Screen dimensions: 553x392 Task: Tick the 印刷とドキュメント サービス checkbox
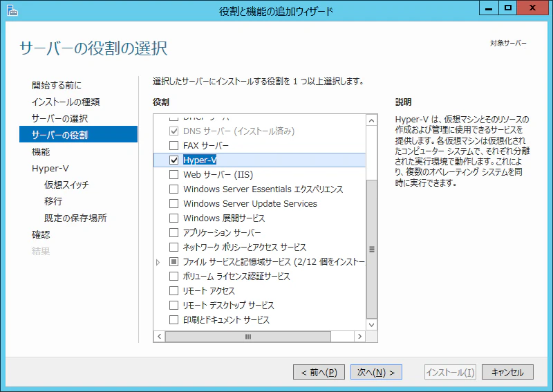pos(174,319)
